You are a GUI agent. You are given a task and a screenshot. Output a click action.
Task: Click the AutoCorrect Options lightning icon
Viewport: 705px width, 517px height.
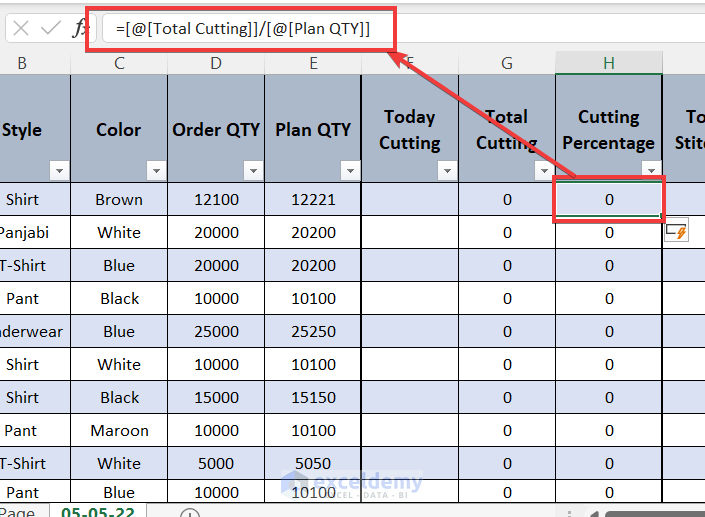(x=677, y=232)
